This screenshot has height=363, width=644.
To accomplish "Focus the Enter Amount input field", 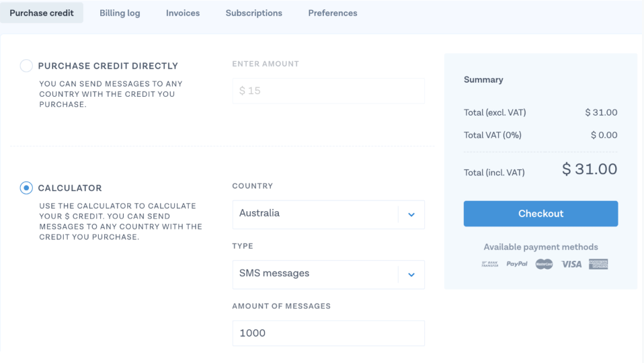I will tap(329, 91).
